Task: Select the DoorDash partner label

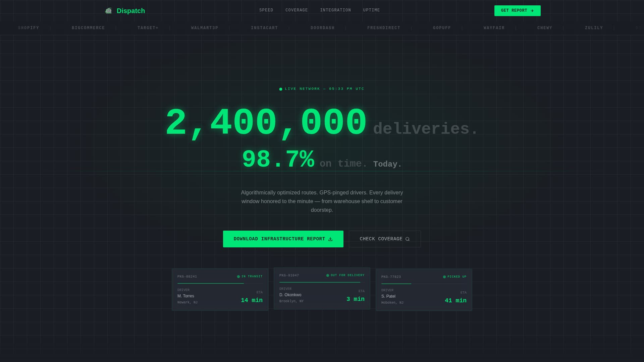Action: click(323, 28)
